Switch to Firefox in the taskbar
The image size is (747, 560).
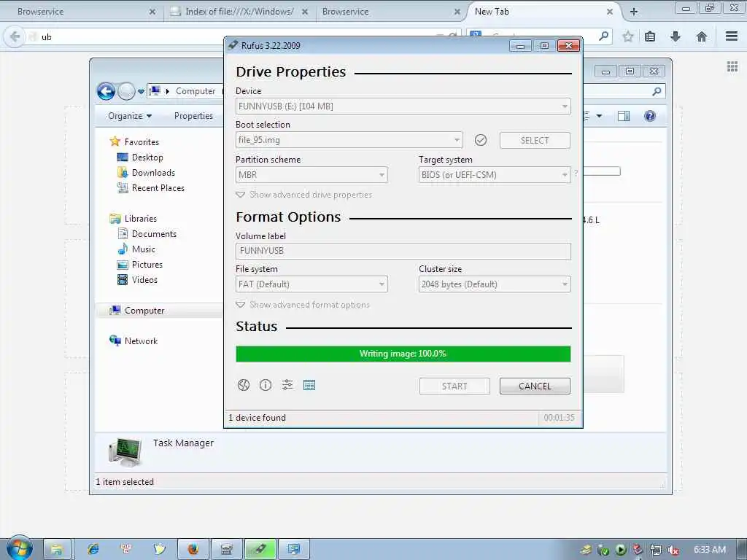tap(193, 549)
